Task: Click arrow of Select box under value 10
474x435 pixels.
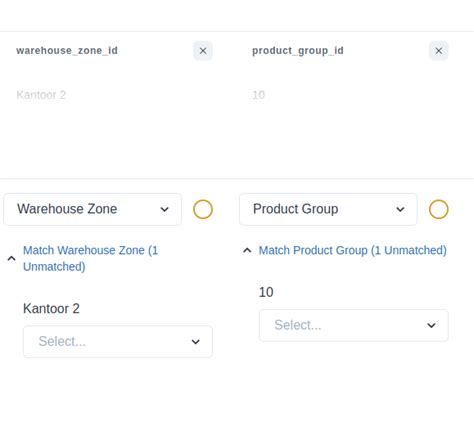Action: 431,325
